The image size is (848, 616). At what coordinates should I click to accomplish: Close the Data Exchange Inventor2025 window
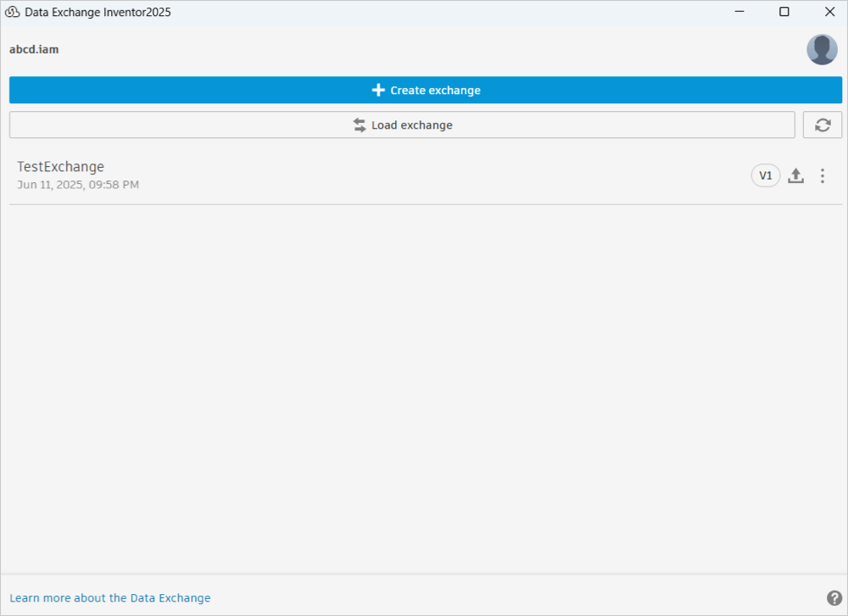point(829,11)
